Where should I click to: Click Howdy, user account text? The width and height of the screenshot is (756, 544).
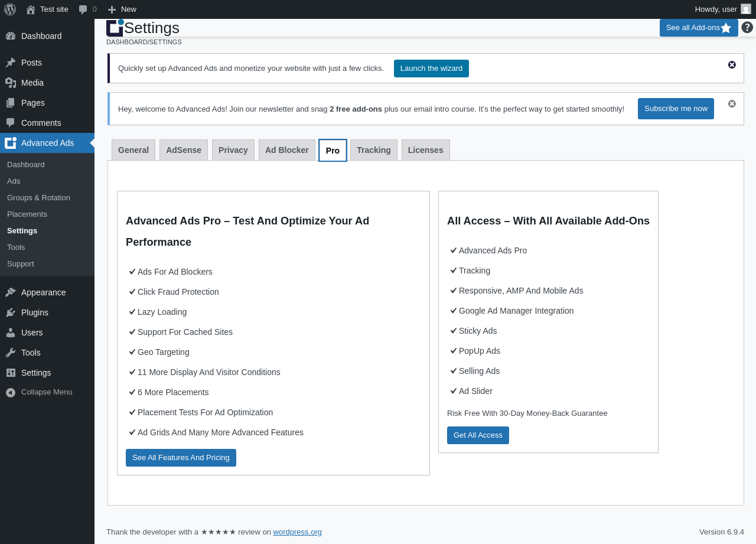pyautogui.click(x=716, y=9)
